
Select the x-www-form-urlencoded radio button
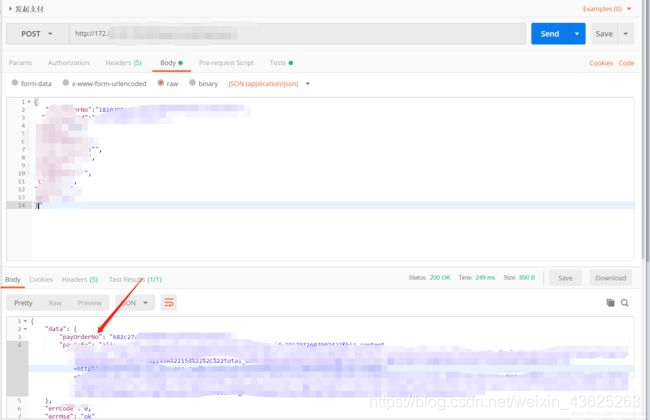coord(65,83)
